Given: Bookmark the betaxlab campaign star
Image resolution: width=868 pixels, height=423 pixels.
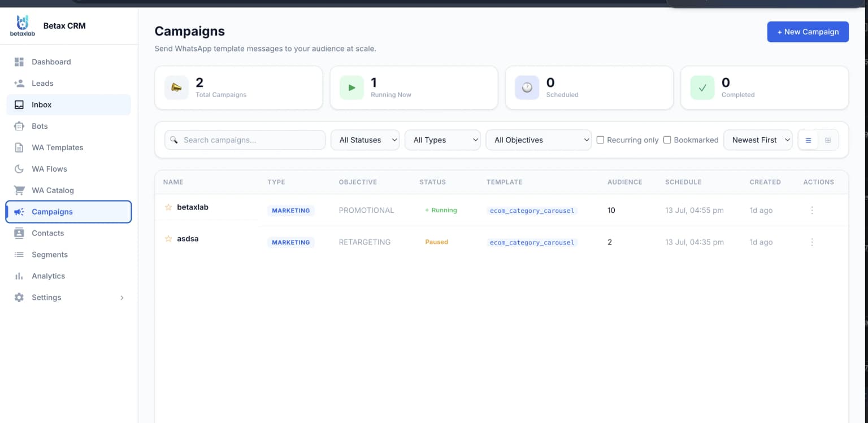Looking at the screenshot, I should tap(168, 207).
